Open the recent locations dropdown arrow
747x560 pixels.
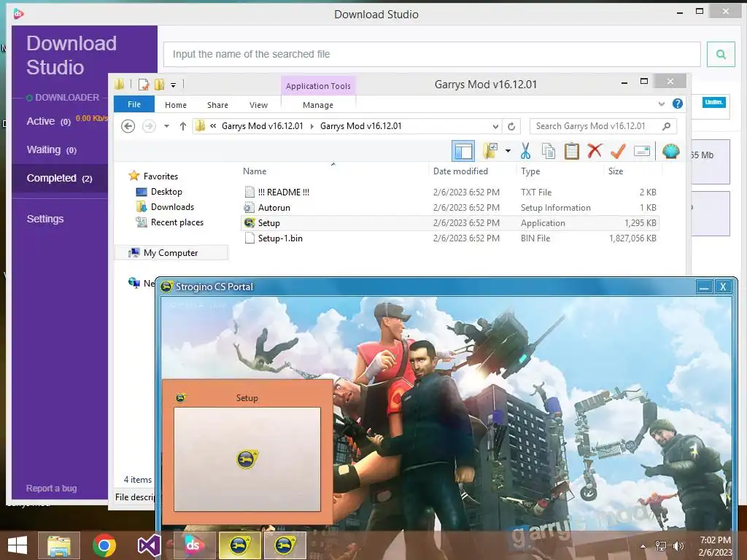pyautogui.click(x=167, y=126)
